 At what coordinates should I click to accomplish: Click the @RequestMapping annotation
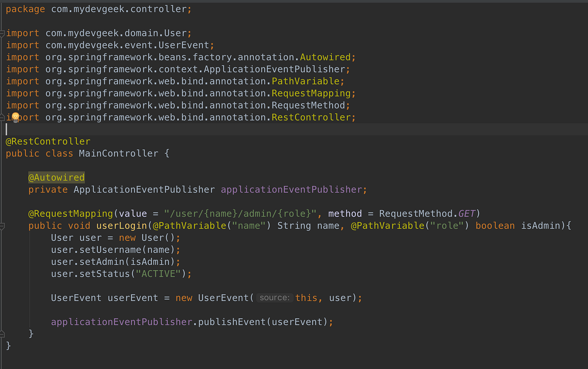click(70, 213)
